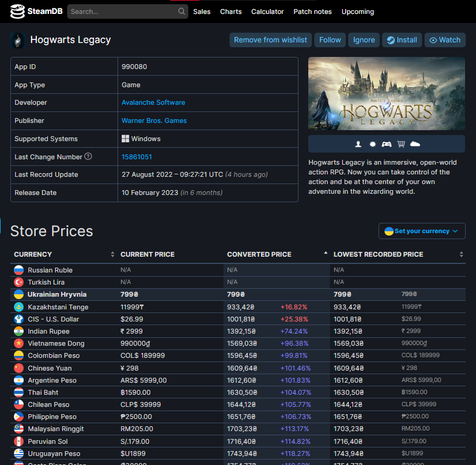476x465 pixels.
Task: Click the SteamDB home text link
Action: (45, 12)
